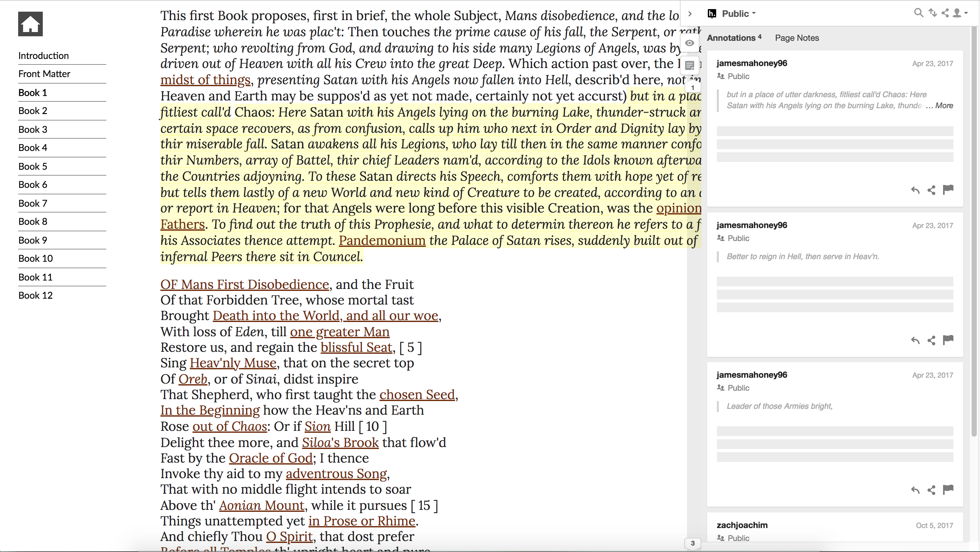This screenshot has height=552, width=980.
Task: Click the sort annotations icon
Action: tap(932, 13)
